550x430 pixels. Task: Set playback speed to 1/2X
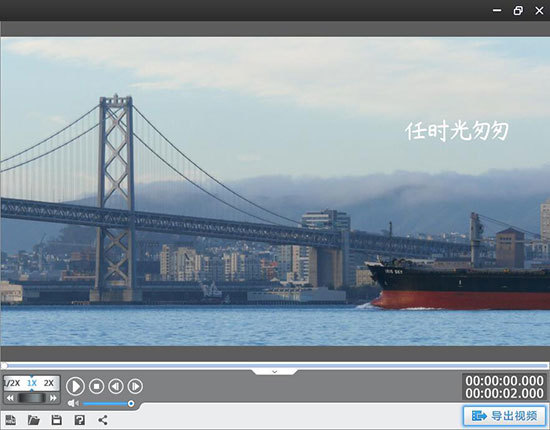pyautogui.click(x=13, y=383)
